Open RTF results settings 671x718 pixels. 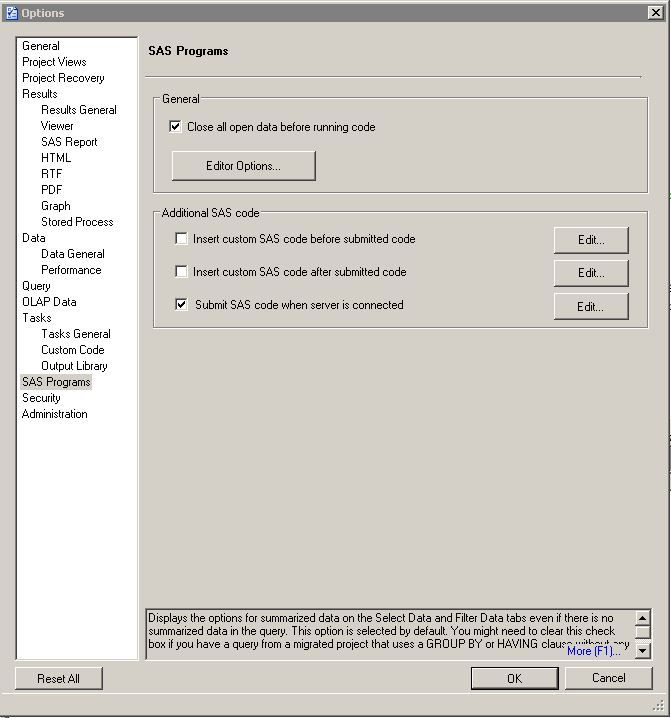(51, 174)
